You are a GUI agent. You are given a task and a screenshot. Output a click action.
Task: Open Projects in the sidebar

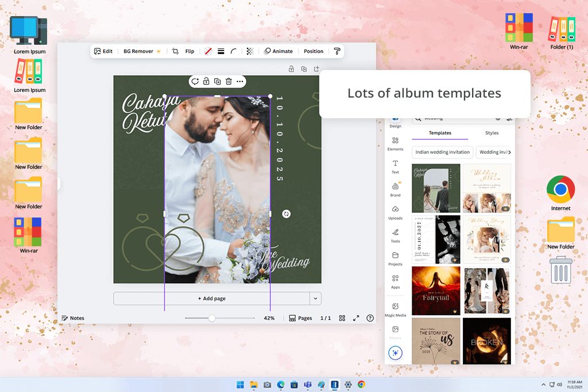(x=395, y=259)
